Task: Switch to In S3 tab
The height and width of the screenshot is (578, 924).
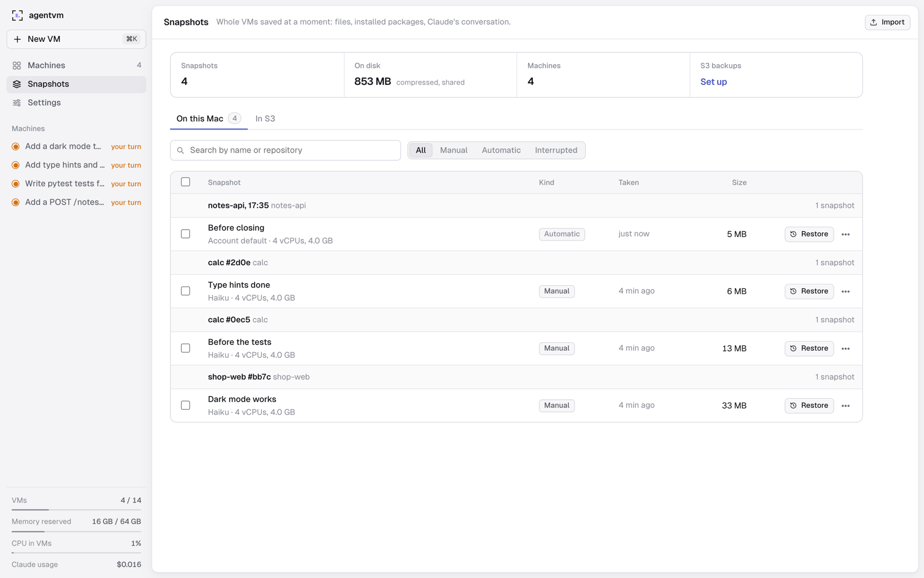Action: [265, 119]
